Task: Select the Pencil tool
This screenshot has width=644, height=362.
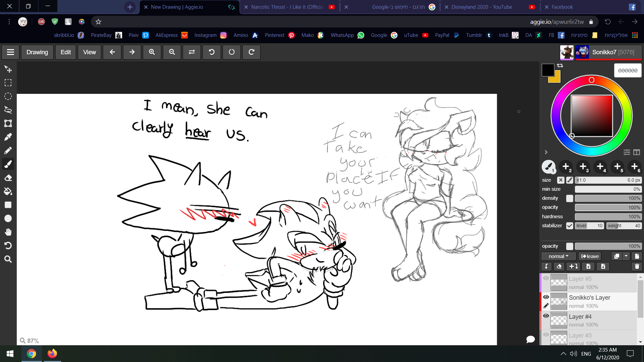Action: click(x=8, y=150)
